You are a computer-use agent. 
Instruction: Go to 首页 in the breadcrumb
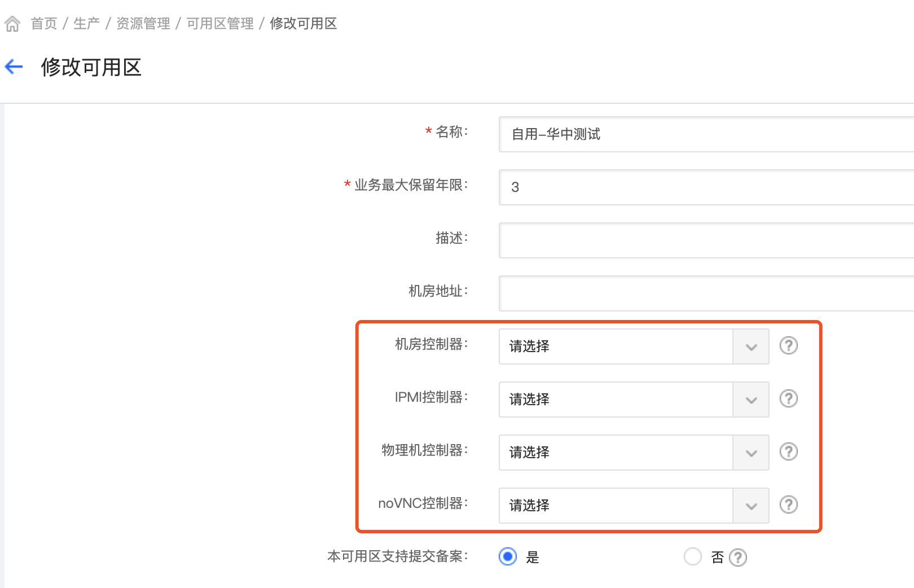click(44, 24)
